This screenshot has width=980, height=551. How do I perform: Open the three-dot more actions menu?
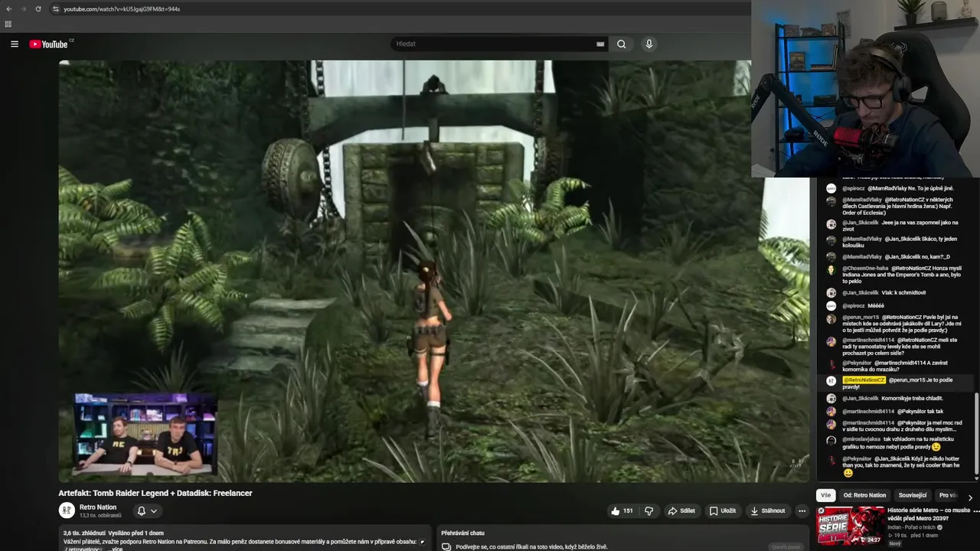pyautogui.click(x=802, y=510)
